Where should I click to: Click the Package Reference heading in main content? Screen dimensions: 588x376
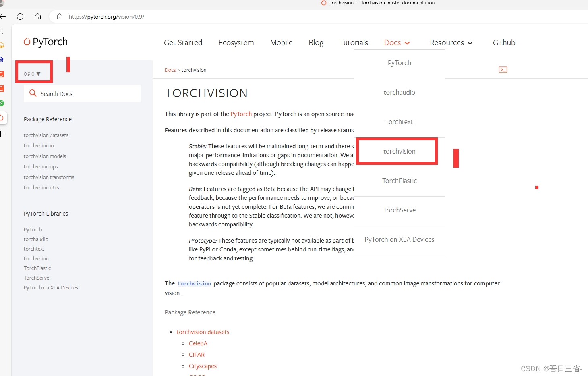[190, 312]
